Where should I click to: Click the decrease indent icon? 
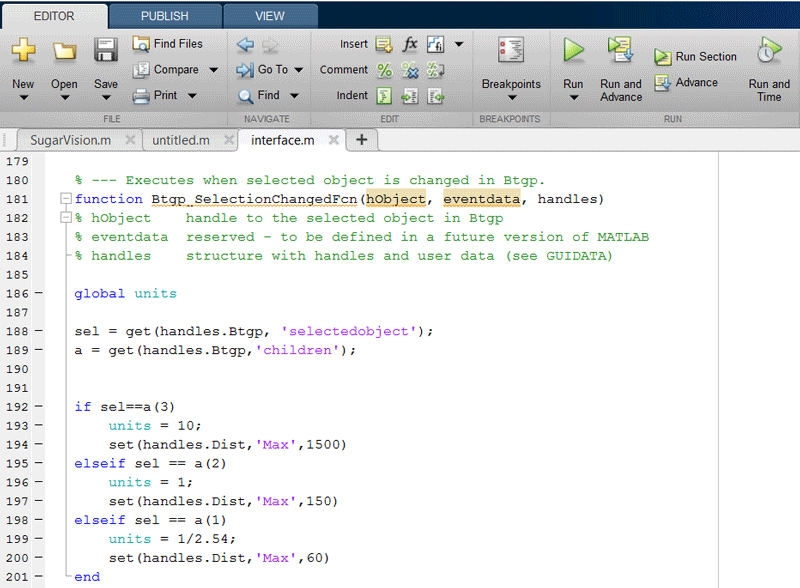(x=435, y=95)
